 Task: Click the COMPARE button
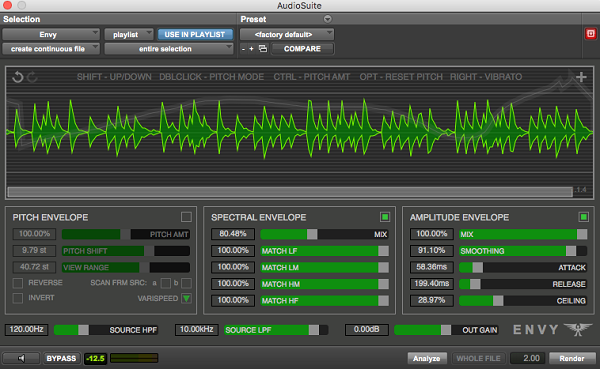point(302,49)
